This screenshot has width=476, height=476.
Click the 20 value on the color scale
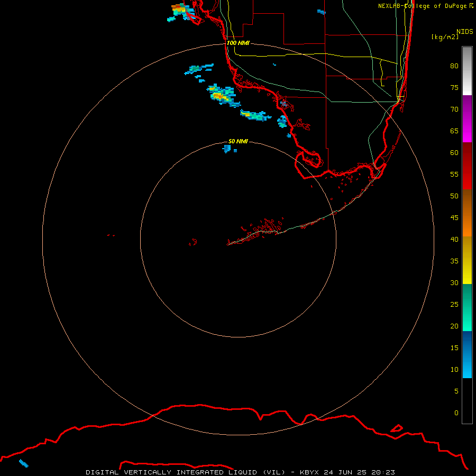click(x=454, y=326)
